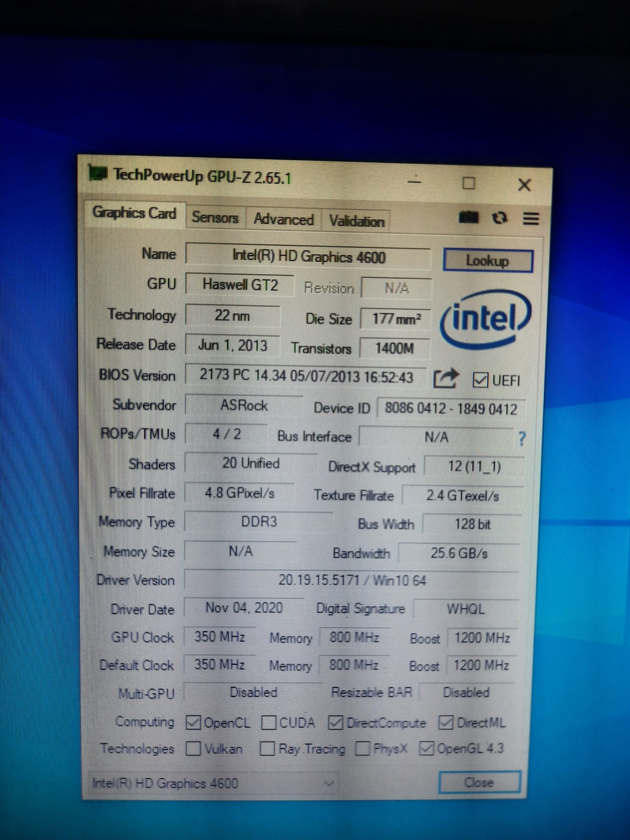Click the Subvendor value ASRock
This screenshot has height=840, width=630.
click(244, 406)
